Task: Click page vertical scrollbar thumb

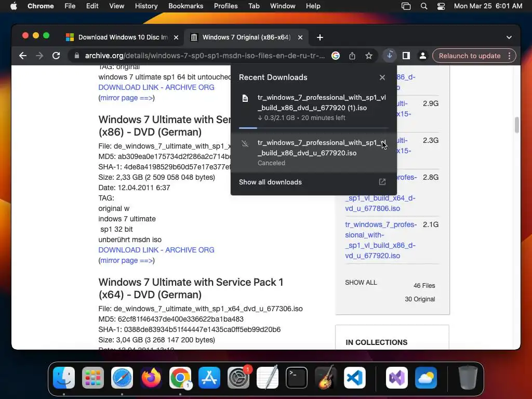Action: coord(517,125)
